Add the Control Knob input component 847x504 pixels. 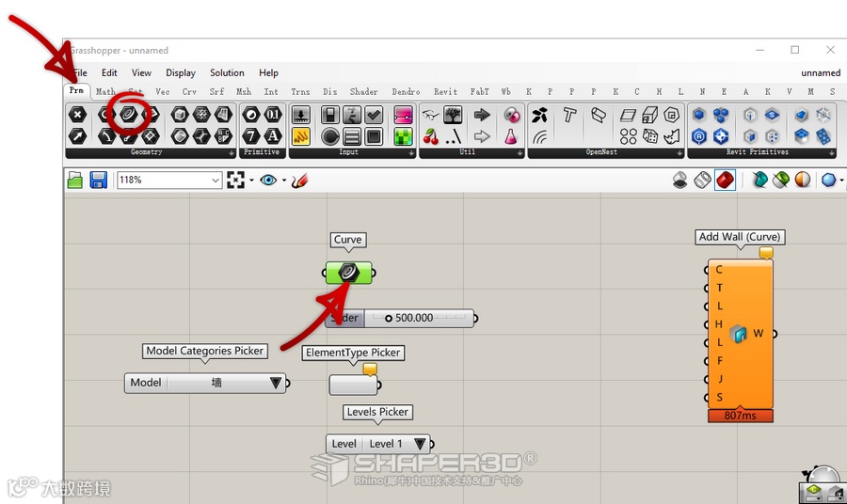330,136
